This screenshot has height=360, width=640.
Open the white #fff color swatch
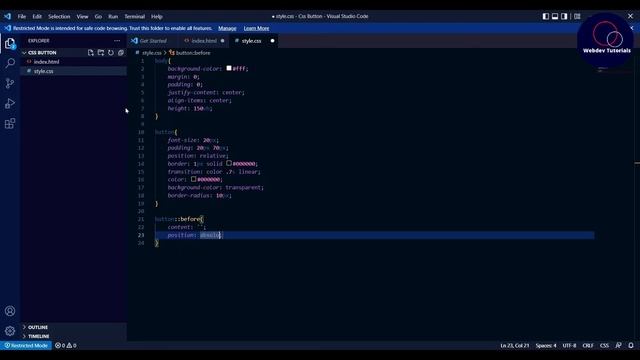click(229, 68)
